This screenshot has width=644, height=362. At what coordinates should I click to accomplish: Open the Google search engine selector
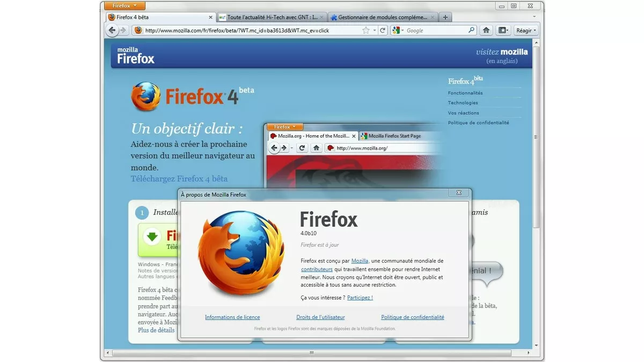(x=398, y=31)
